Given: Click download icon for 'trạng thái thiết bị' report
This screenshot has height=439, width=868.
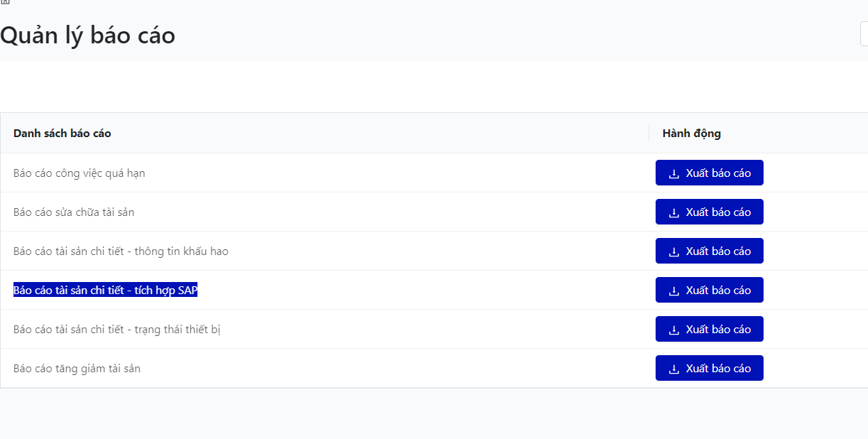Looking at the screenshot, I should tap(674, 330).
